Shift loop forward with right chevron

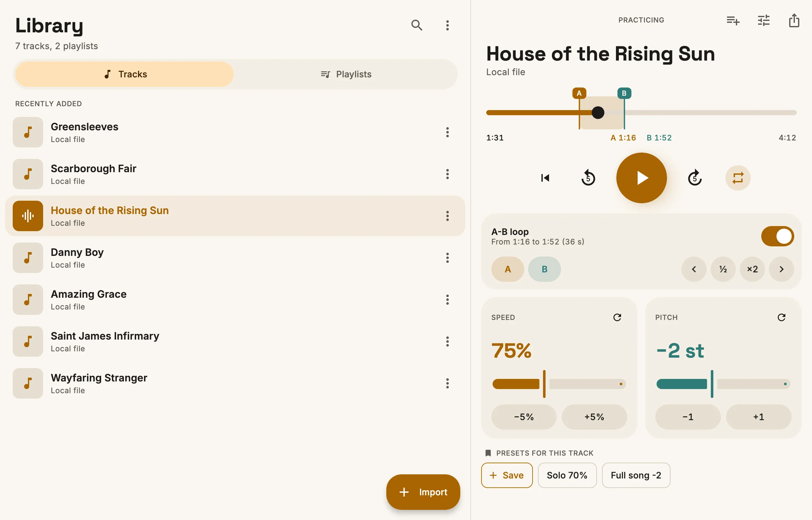[x=781, y=269]
